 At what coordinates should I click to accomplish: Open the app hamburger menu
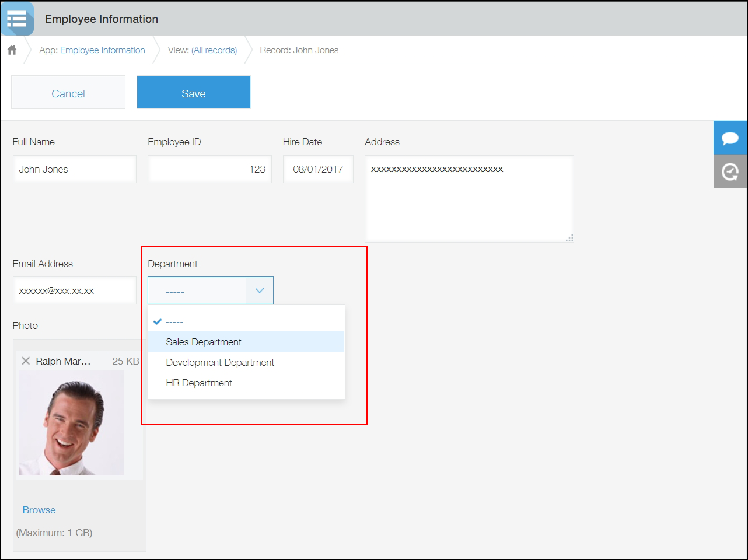(x=17, y=18)
